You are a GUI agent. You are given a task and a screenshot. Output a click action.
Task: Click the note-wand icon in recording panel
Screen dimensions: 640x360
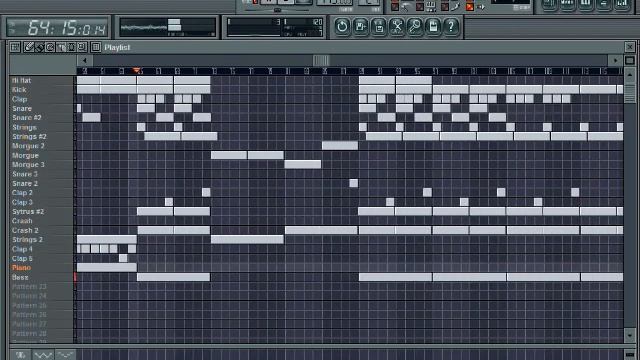(x=456, y=7)
